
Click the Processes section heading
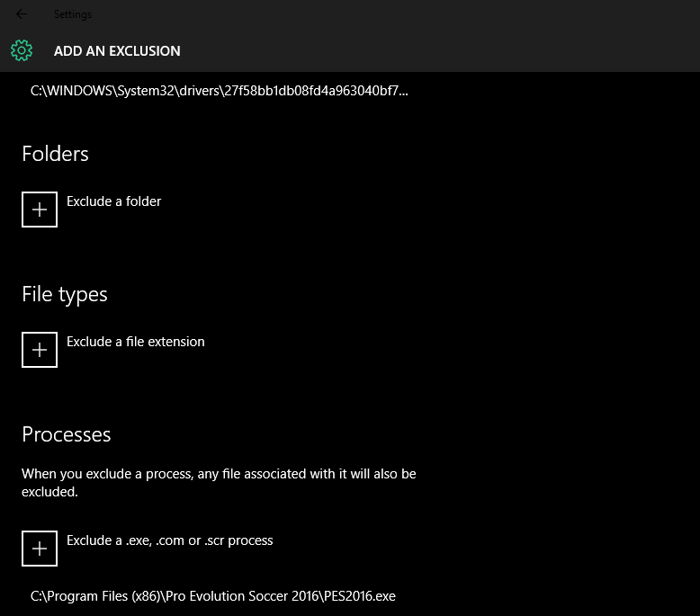pos(67,434)
